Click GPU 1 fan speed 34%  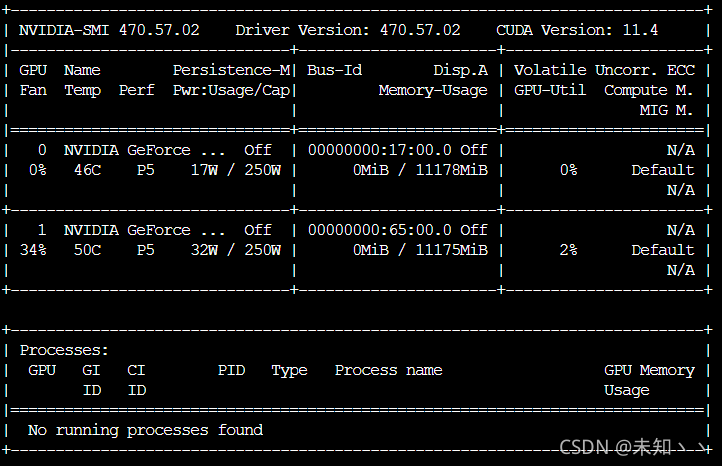click(33, 250)
